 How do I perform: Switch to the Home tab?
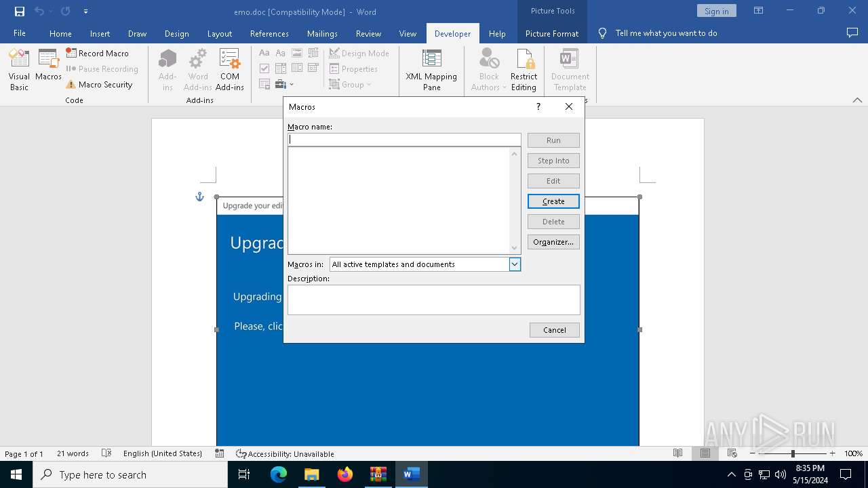pos(60,33)
